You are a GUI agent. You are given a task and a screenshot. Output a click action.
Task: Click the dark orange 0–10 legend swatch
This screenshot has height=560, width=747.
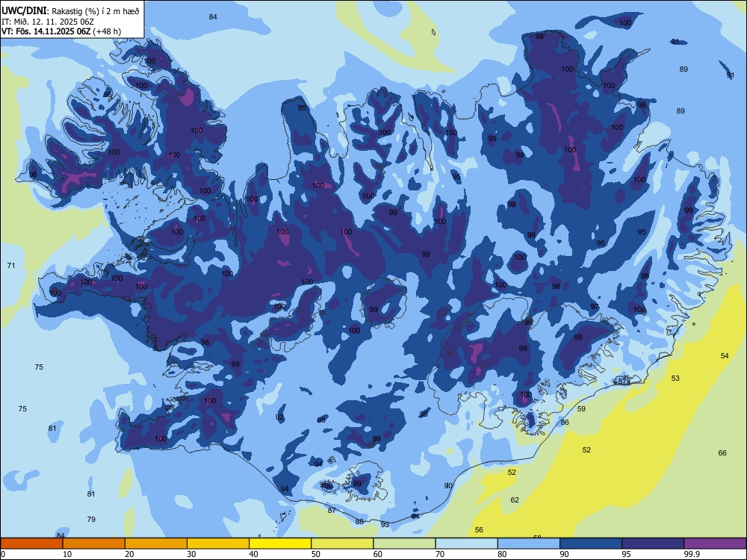pos(31,544)
